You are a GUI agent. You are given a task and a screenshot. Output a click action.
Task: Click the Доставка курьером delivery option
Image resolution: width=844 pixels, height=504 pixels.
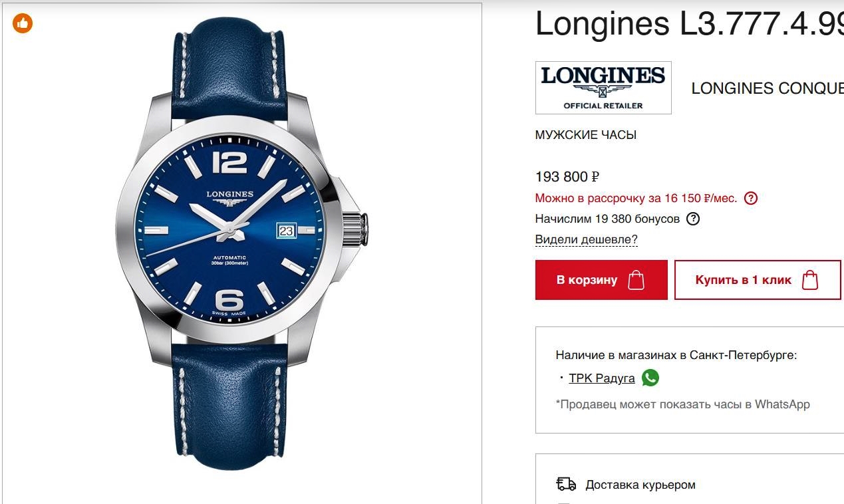pyautogui.click(x=640, y=485)
